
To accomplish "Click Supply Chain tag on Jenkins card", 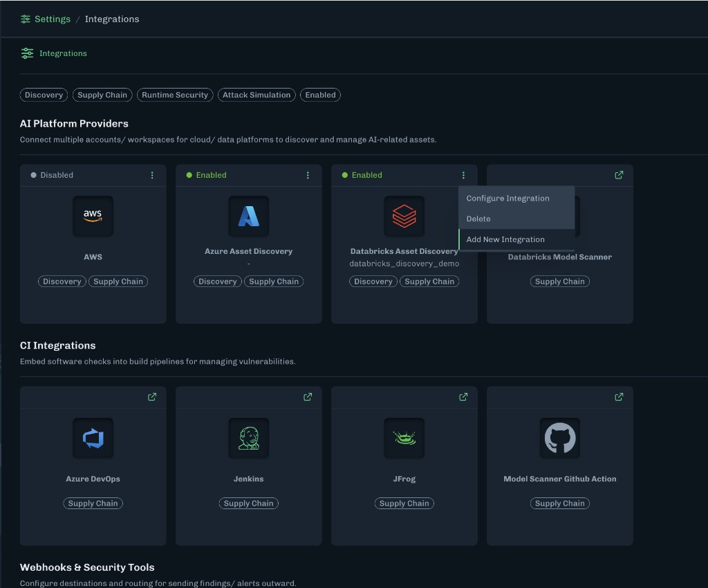I will pos(249,503).
